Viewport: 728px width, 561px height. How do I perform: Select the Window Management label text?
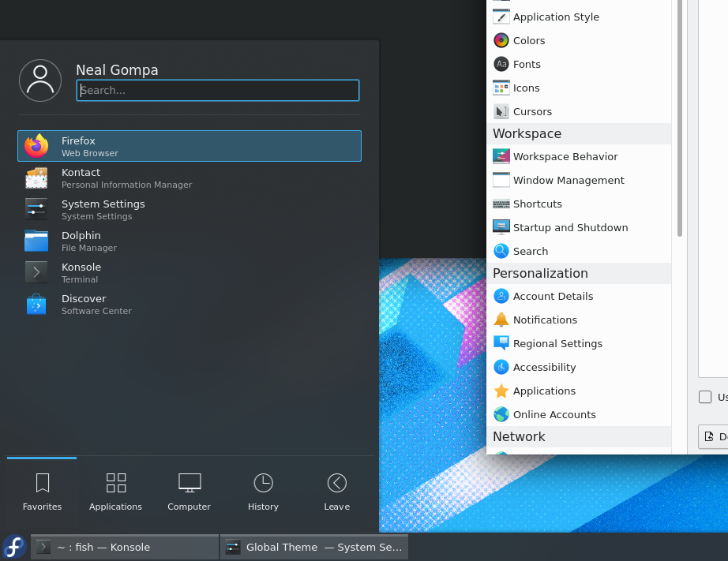pyautogui.click(x=569, y=180)
